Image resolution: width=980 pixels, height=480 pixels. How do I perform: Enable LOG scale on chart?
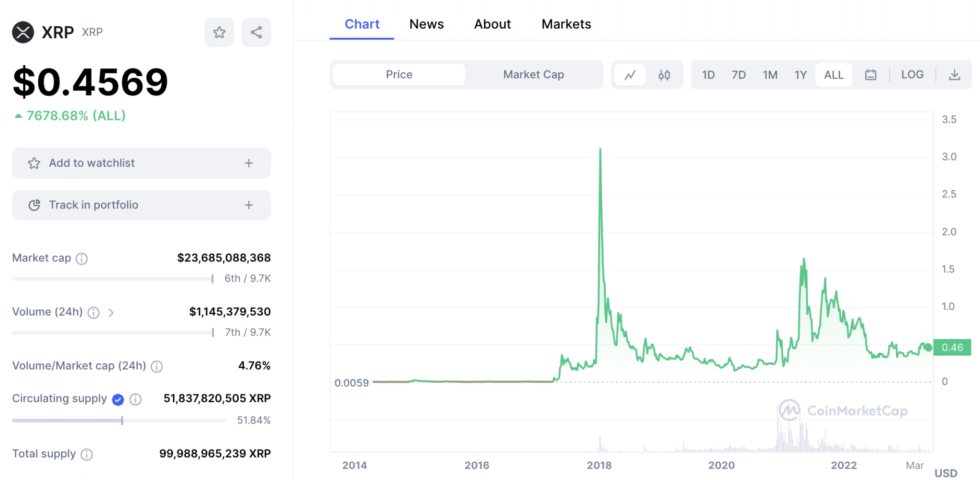(912, 75)
